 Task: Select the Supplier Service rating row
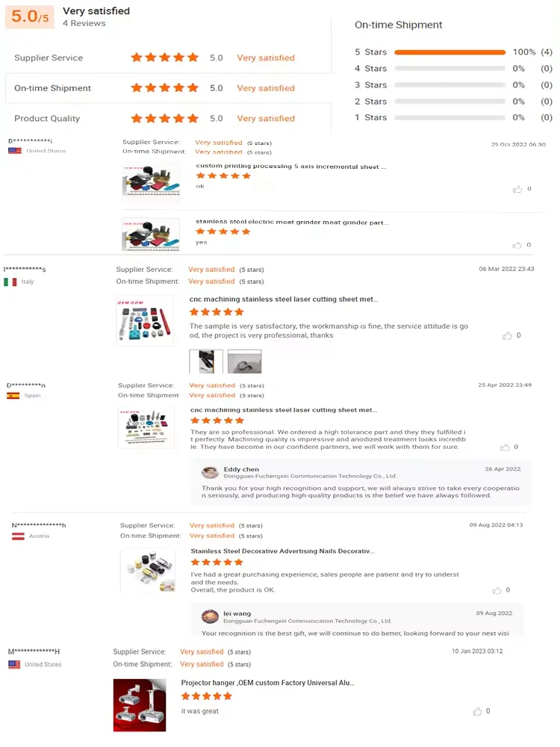(168, 58)
